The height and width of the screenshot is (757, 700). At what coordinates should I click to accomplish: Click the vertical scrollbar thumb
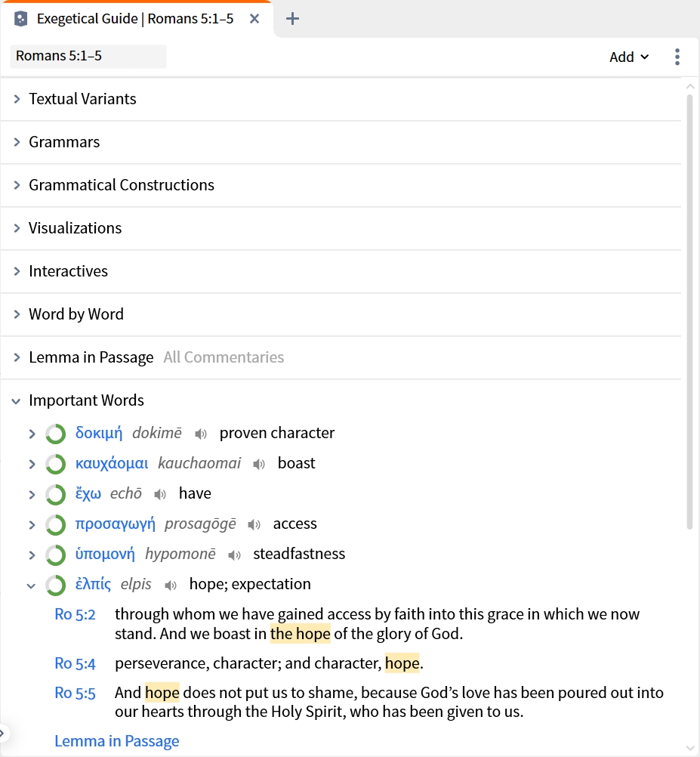[690, 312]
